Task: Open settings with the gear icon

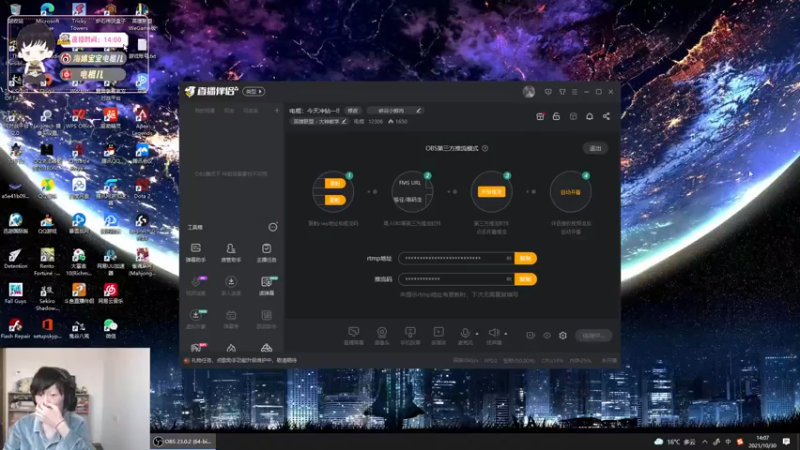Action: coord(563,335)
